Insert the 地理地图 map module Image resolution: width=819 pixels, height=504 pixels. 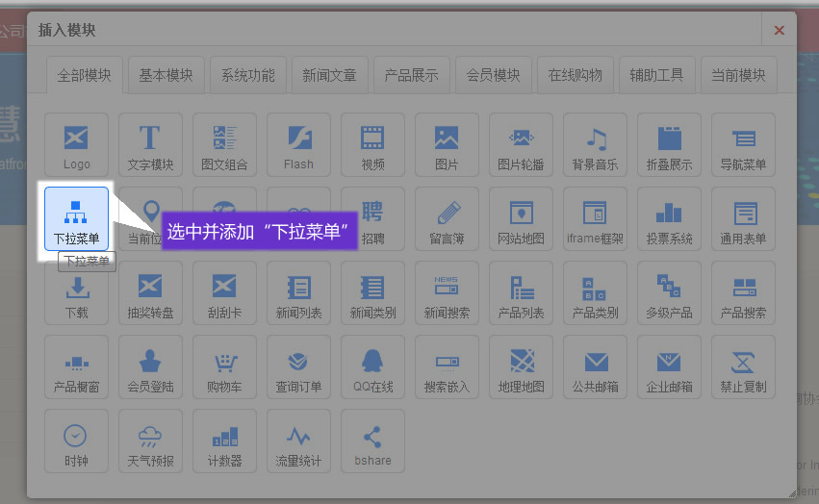521,366
